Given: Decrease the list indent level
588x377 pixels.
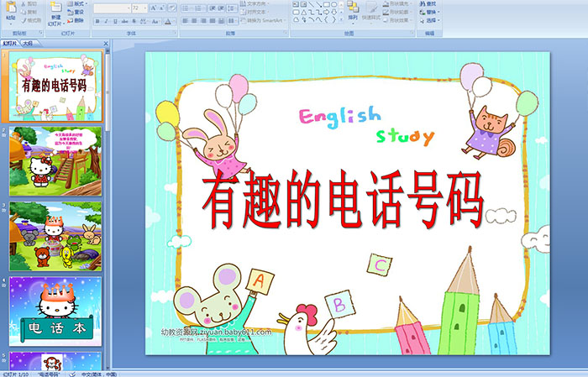Looking at the screenshot, I should click(213, 8).
